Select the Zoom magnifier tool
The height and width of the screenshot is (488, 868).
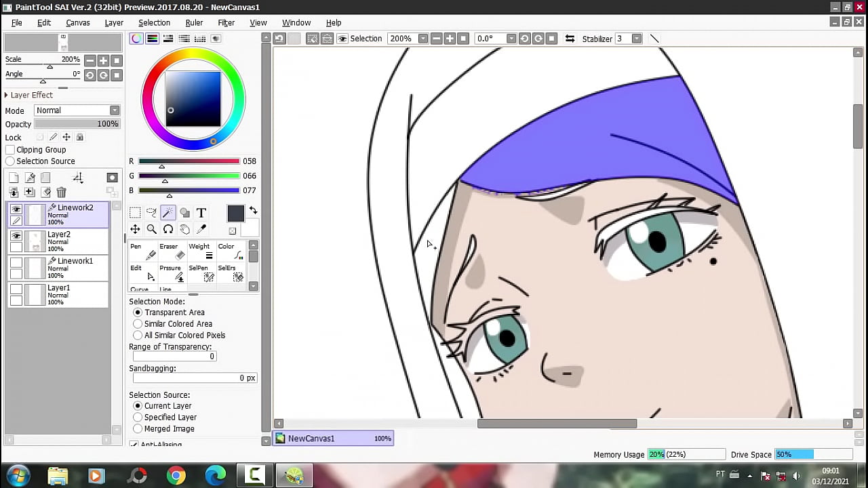(x=151, y=229)
